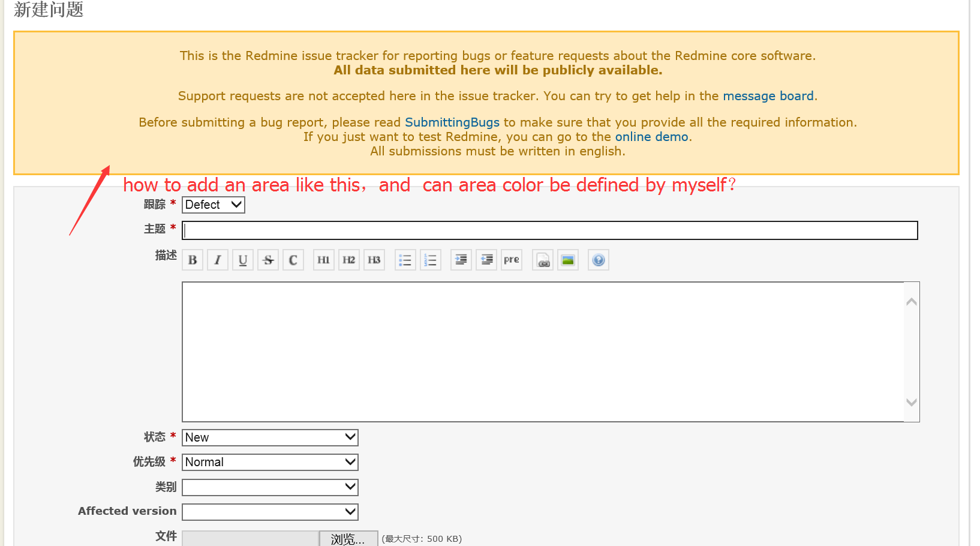Click the 浏览... file browse button

(x=348, y=539)
